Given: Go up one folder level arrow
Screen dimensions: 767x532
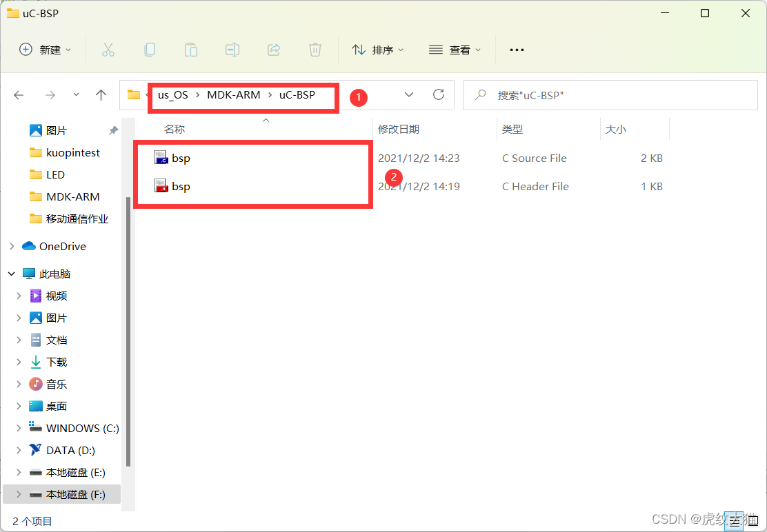Looking at the screenshot, I should click(x=101, y=95).
